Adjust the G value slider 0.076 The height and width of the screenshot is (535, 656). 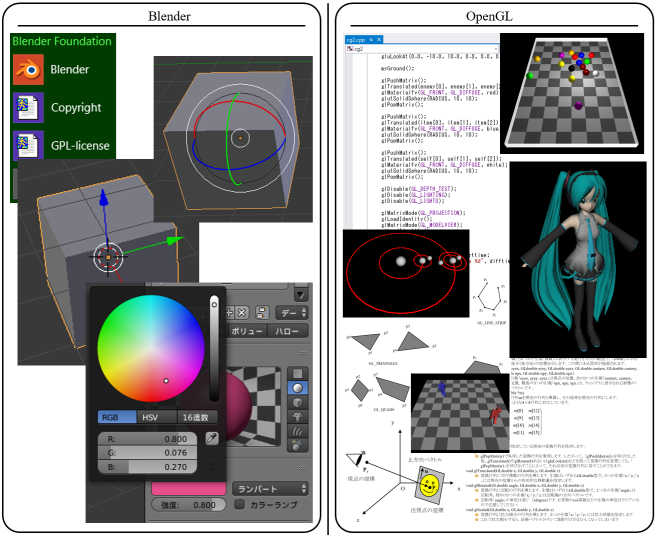147,453
